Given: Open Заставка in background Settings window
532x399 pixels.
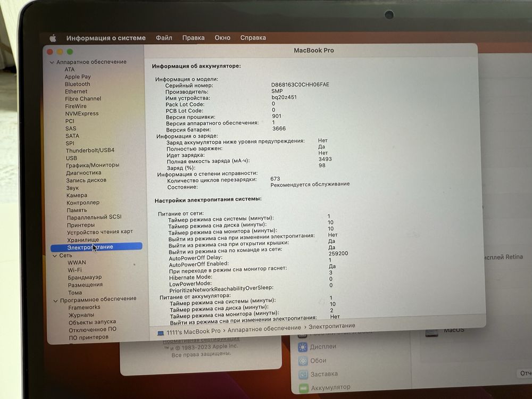Looking at the screenshot, I should click(x=318, y=374).
